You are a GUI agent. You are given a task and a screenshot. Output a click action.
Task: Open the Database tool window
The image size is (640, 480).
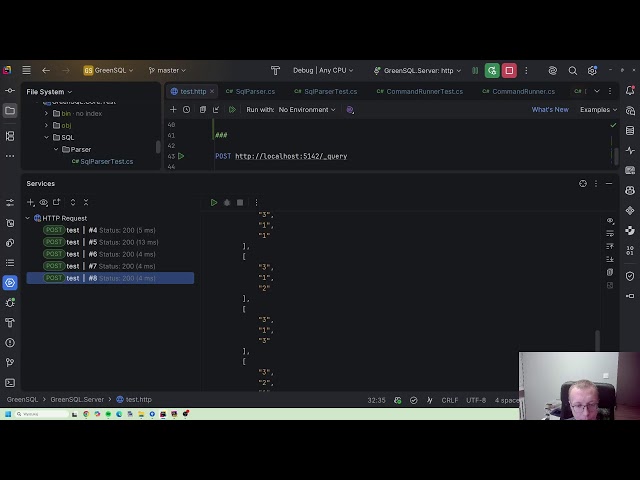[630, 131]
